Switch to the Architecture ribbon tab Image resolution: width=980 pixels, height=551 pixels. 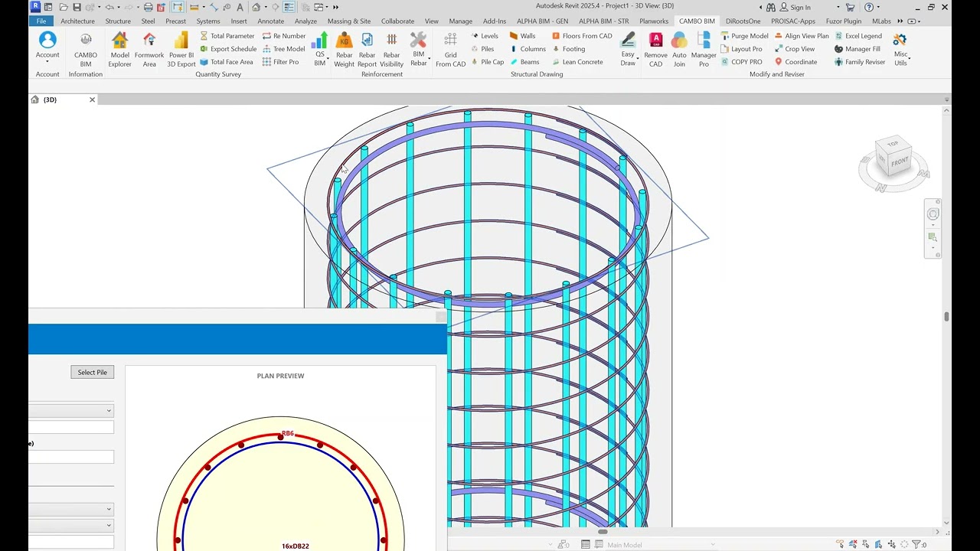tap(78, 21)
